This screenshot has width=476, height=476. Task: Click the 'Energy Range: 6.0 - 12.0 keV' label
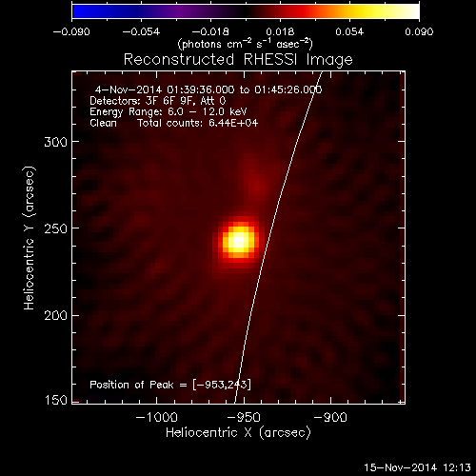169,111
